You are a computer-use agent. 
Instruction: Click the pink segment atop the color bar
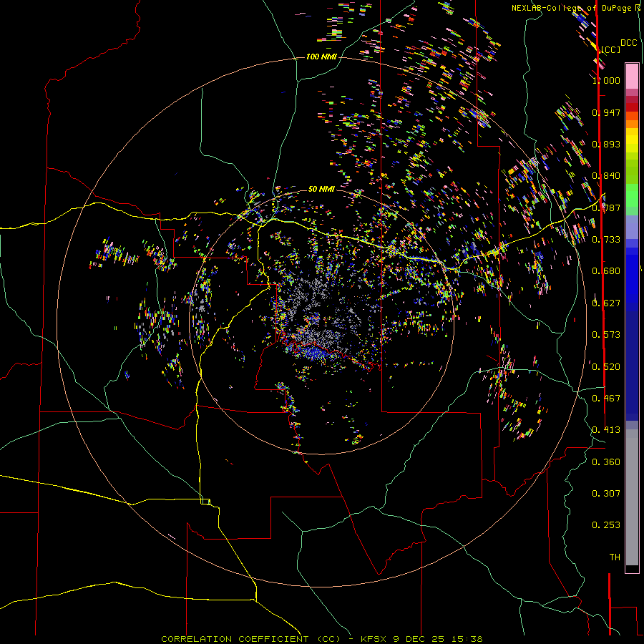coord(632,77)
